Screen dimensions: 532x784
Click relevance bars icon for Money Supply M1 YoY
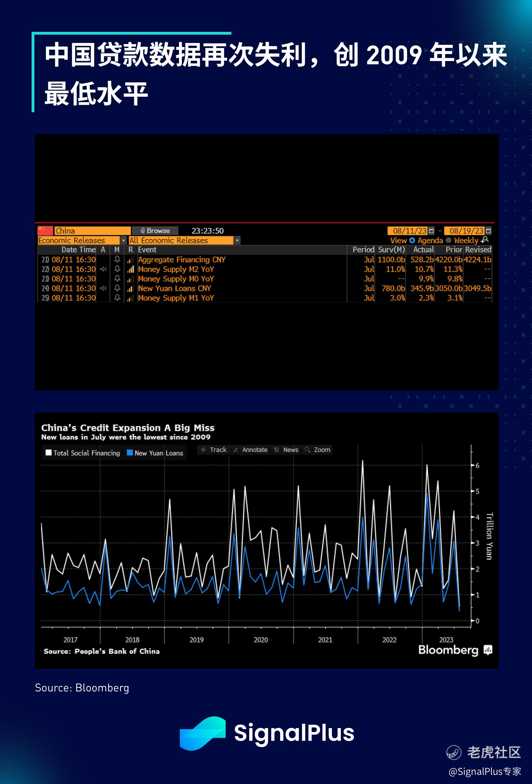click(130, 298)
